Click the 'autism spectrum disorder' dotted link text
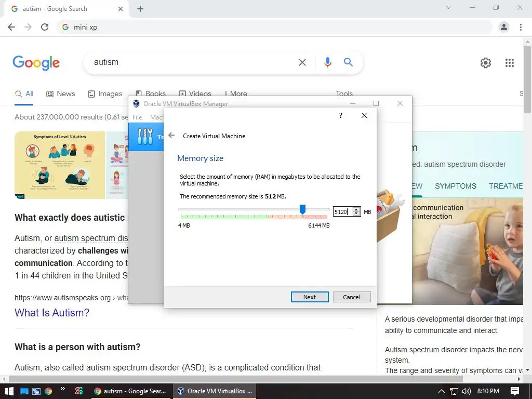The height and width of the screenshot is (399, 532). pyautogui.click(x=91, y=238)
